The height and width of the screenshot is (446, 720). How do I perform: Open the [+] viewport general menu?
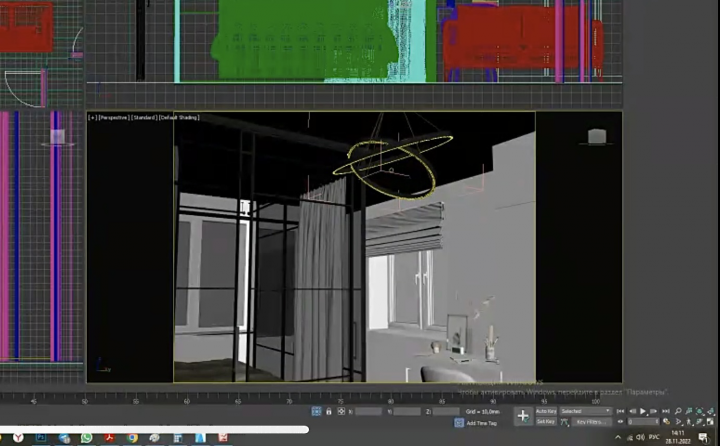coord(92,118)
